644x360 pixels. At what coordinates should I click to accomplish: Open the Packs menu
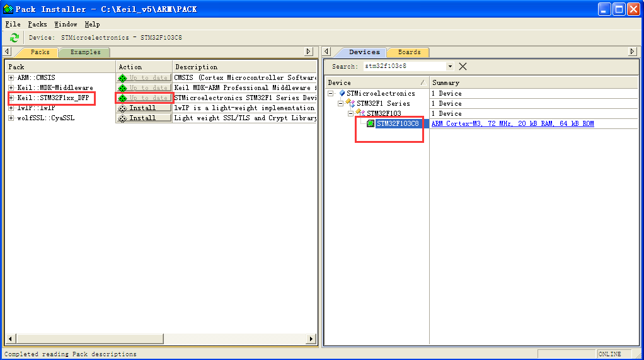(x=37, y=24)
